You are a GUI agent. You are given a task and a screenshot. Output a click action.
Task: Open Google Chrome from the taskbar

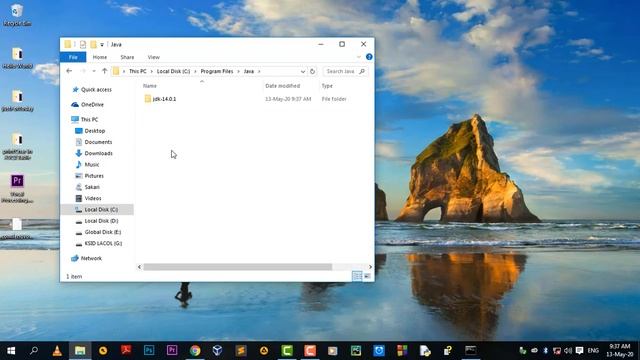coord(195,351)
